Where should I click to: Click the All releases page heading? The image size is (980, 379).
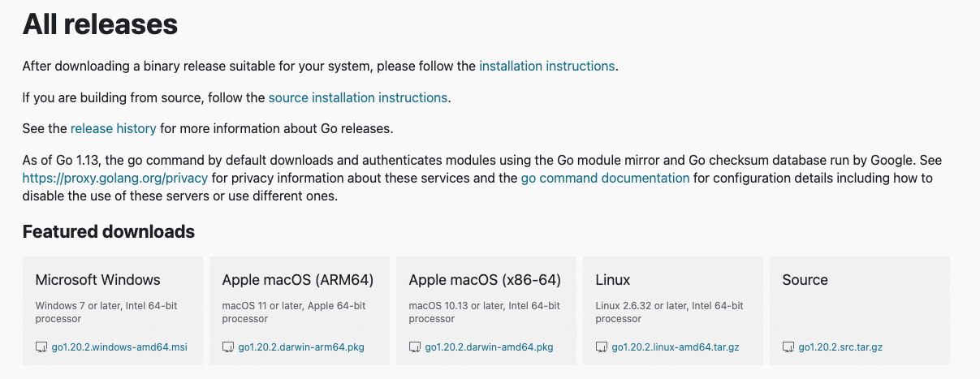click(100, 24)
